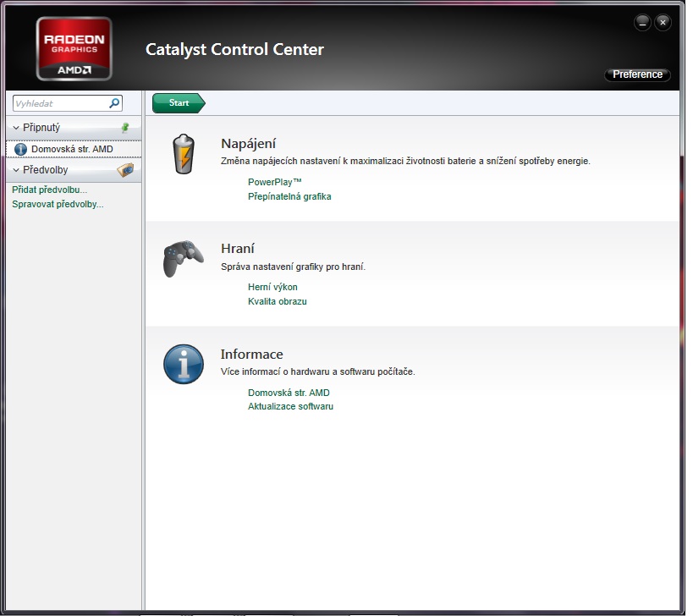The image size is (693, 616).
Task: Click Přidat předvolbu... in sidebar
Action: [x=49, y=190]
